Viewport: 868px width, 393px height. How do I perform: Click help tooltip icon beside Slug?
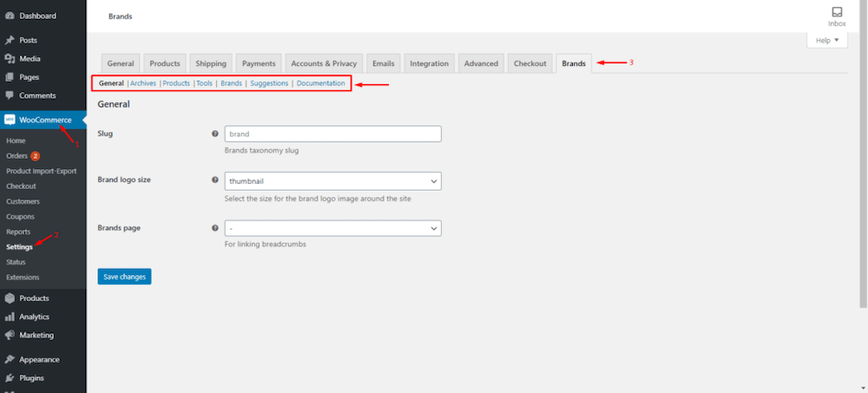(214, 134)
